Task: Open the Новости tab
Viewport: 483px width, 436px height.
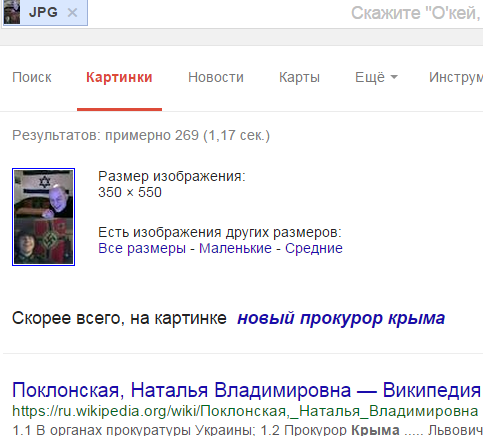Action: tap(216, 77)
